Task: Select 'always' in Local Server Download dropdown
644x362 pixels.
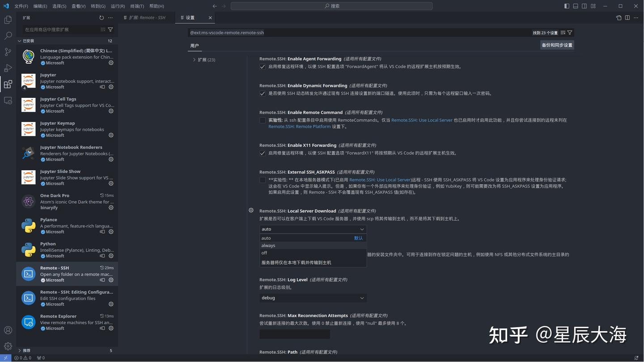Action: point(268,245)
